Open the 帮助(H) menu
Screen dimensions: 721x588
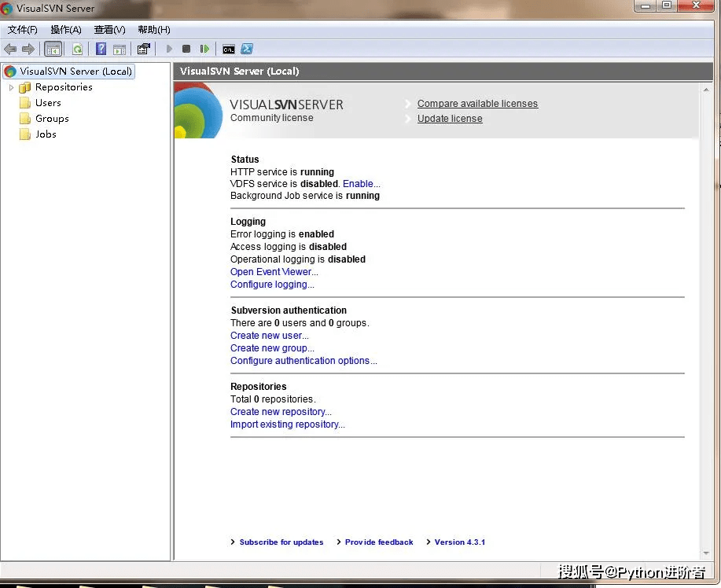click(154, 30)
